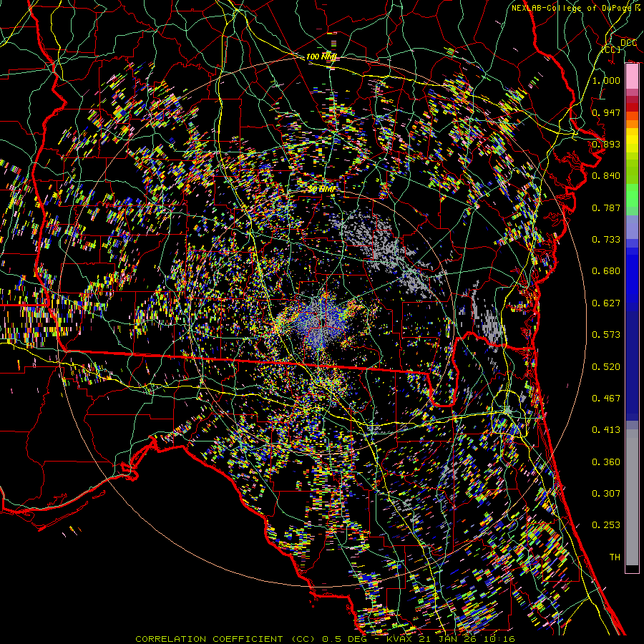Click the dense radar echo cluster at center
Viewport: 644px width, 644px height.
320,317
